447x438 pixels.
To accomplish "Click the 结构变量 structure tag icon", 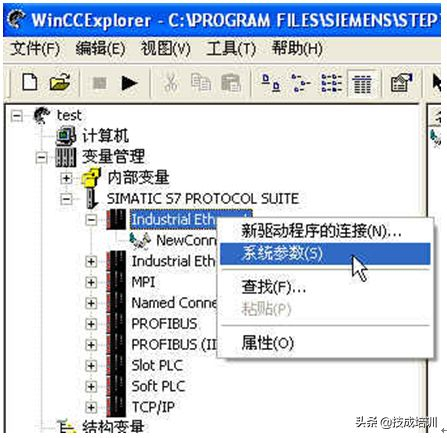I will 67,427.
